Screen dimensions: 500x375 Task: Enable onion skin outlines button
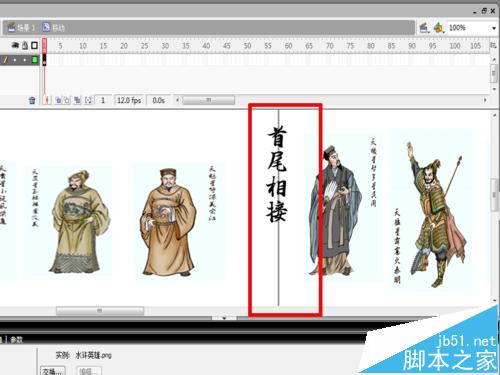coord(67,100)
